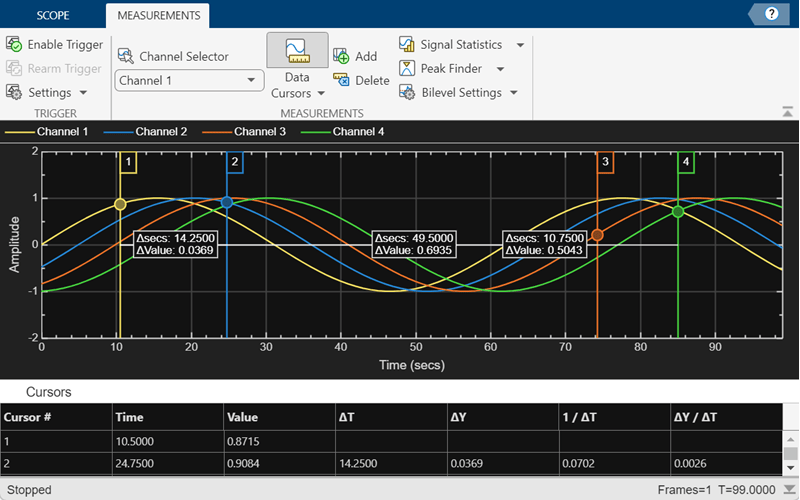Switch to the SCOPE tab
The width and height of the screenshot is (800, 500).
point(53,15)
